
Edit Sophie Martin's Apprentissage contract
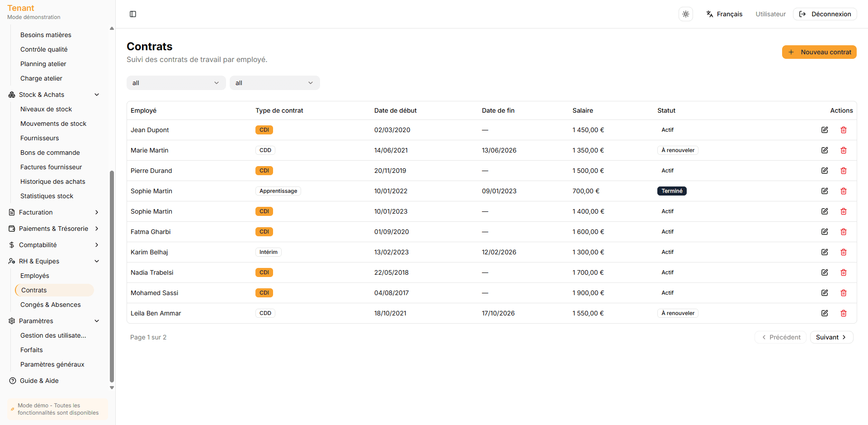(825, 191)
